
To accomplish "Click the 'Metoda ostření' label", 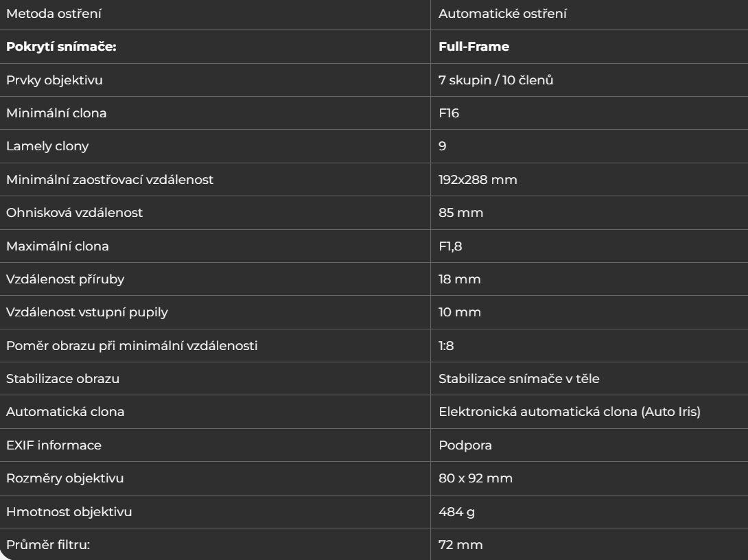I will (54, 14).
